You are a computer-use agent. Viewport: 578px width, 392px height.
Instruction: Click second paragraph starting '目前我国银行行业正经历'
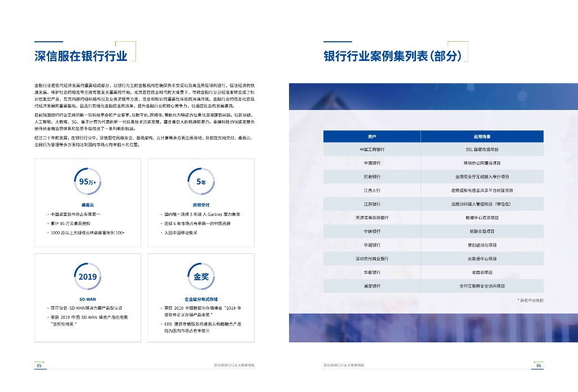pyautogui.click(x=144, y=122)
